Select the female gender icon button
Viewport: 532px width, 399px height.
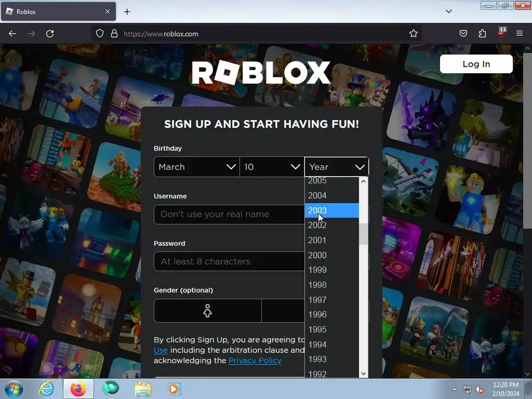point(208,311)
